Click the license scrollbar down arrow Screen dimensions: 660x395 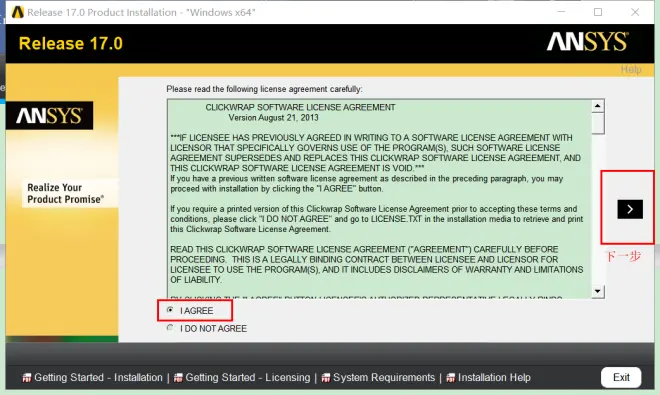pos(598,291)
